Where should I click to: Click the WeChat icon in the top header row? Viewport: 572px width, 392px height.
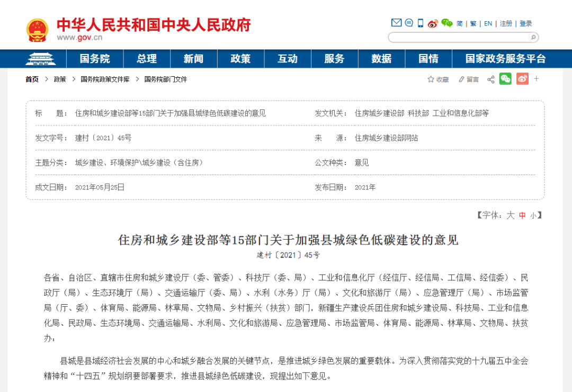(446, 23)
